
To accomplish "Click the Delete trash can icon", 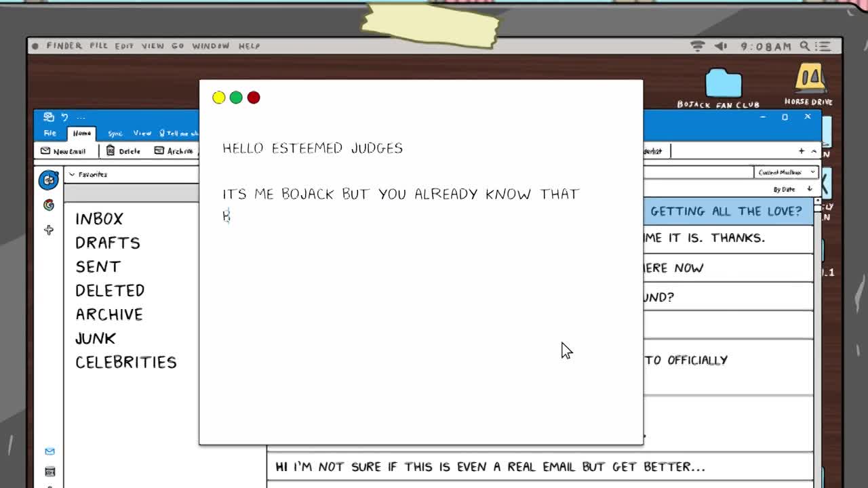I will (111, 150).
